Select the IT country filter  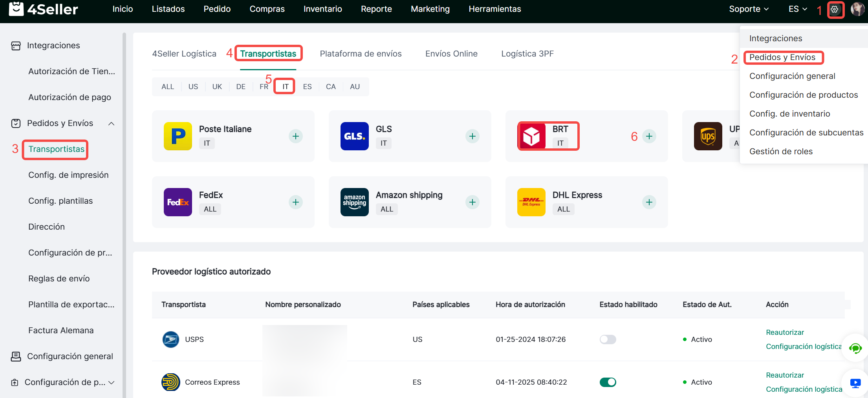point(285,87)
